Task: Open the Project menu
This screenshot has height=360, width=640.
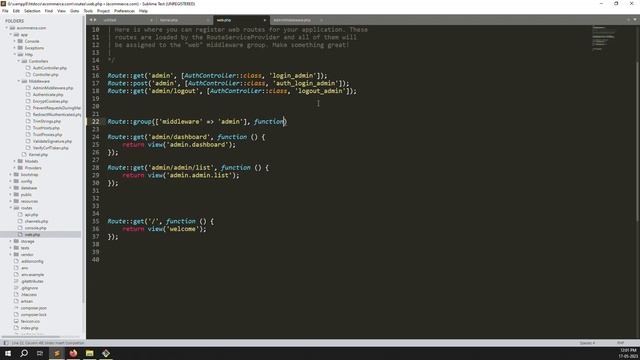Action: [103, 11]
